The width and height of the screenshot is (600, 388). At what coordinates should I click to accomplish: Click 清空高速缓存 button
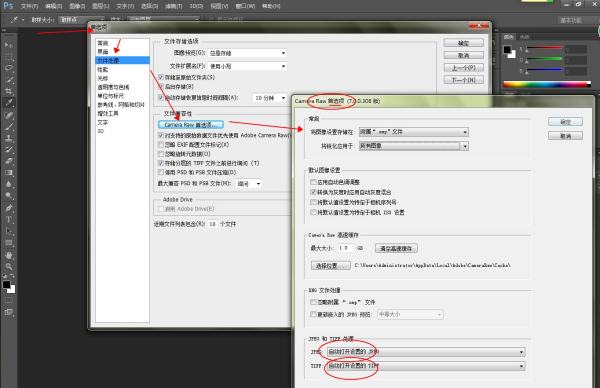396,248
